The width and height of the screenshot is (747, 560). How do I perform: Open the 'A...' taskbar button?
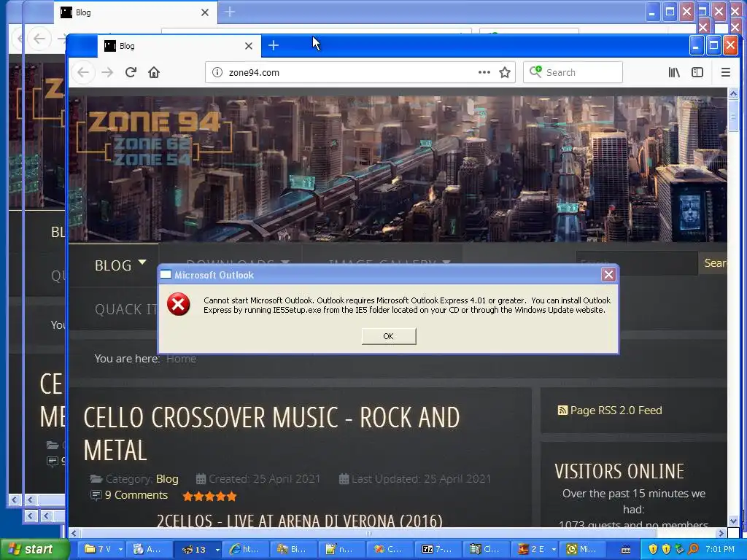pyautogui.click(x=148, y=550)
